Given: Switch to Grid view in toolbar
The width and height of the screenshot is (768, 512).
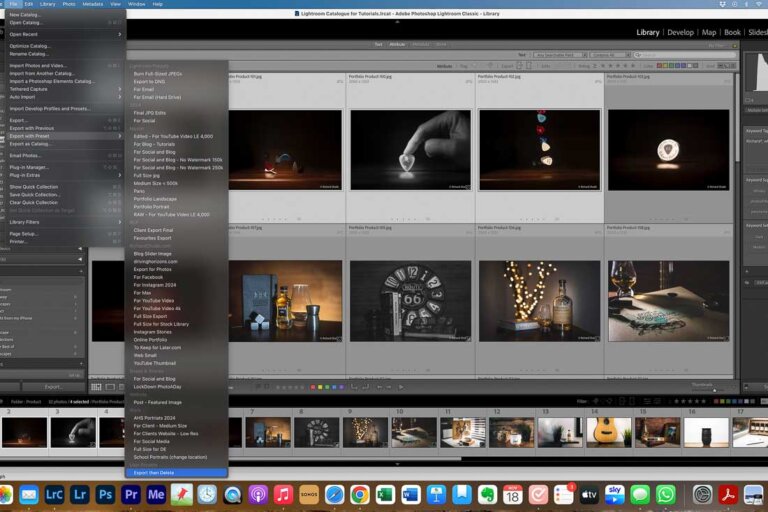Looking at the screenshot, I should pos(96,387).
